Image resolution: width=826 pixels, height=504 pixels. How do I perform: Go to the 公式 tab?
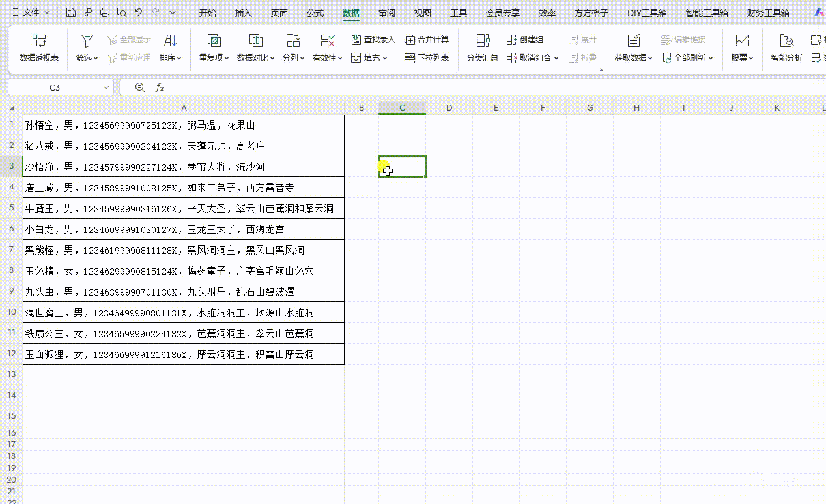[315, 13]
